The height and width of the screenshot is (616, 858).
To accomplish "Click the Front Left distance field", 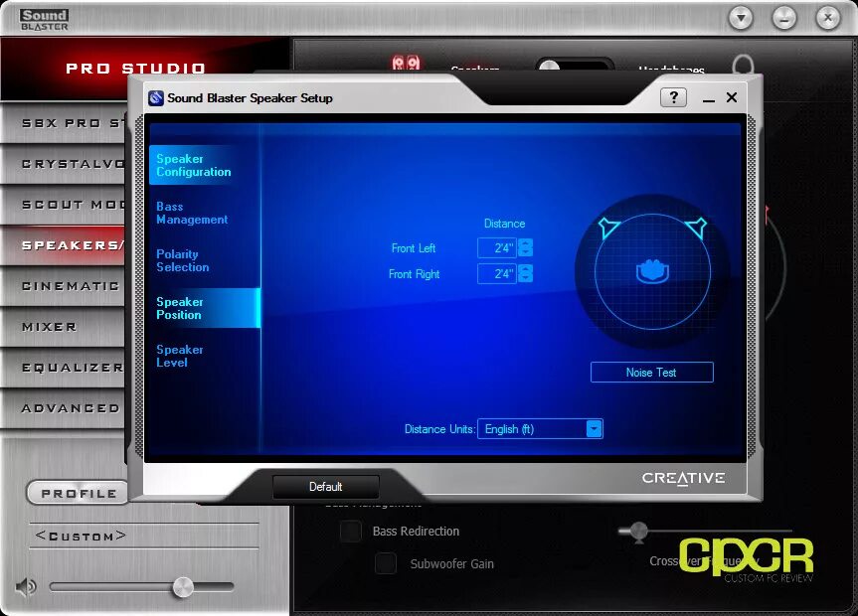I will (x=496, y=247).
